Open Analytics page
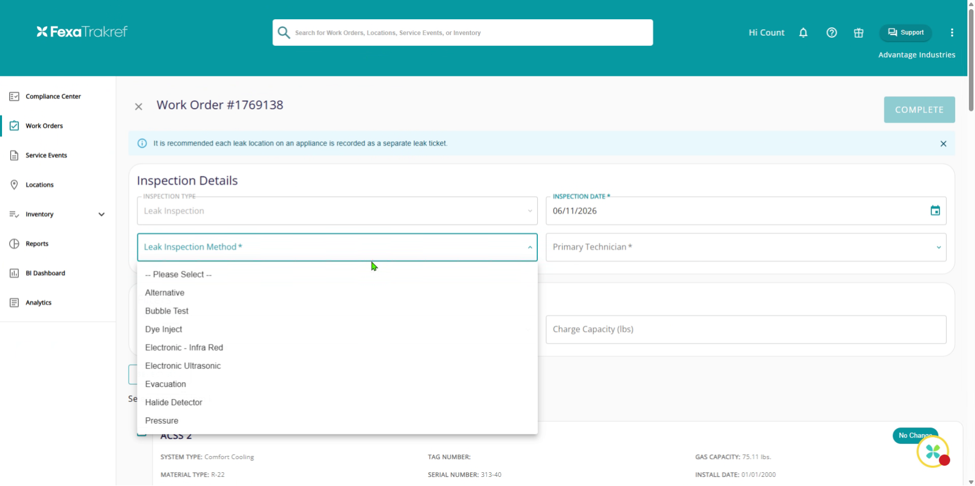The height and width of the screenshot is (486, 975). tap(39, 303)
